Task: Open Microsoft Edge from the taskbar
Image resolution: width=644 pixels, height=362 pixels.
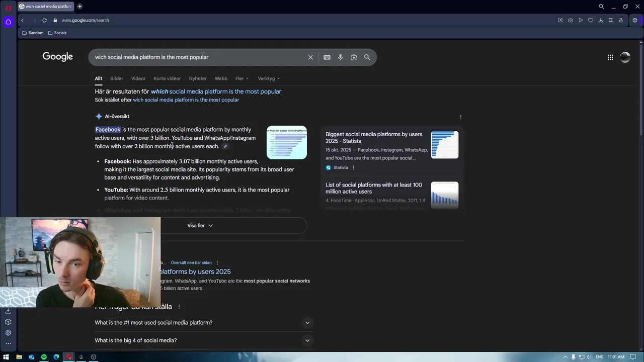Action: [56, 357]
